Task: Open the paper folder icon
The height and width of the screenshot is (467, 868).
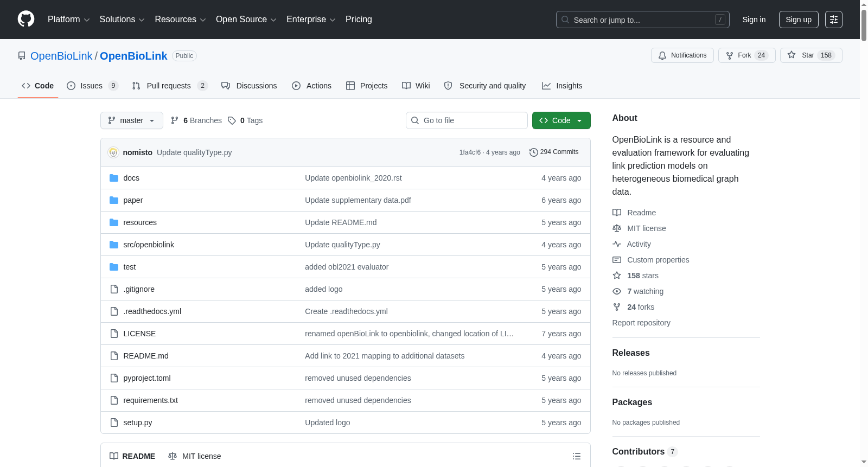Action: pos(114,200)
